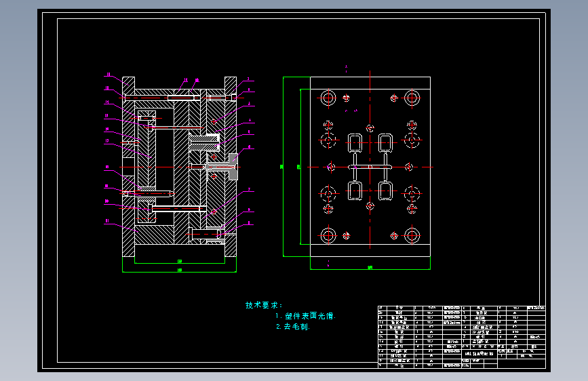This screenshot has height=381, width=588.
Task: Click the lower-right cavity outline in plan view
Action: click(x=385, y=191)
